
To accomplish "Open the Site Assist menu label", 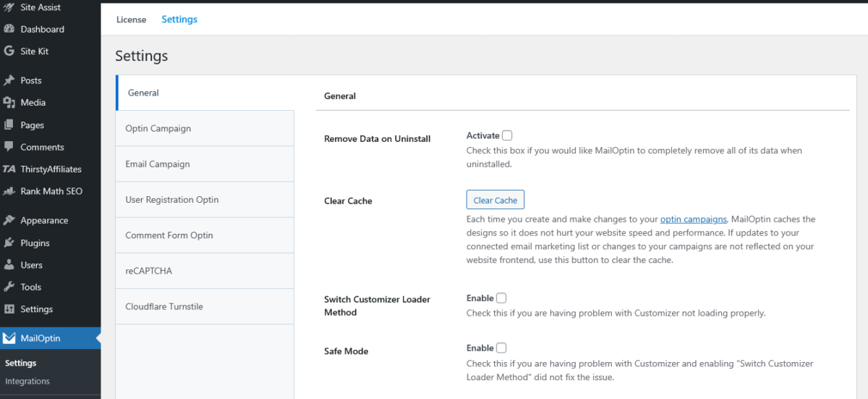I will click(x=41, y=7).
